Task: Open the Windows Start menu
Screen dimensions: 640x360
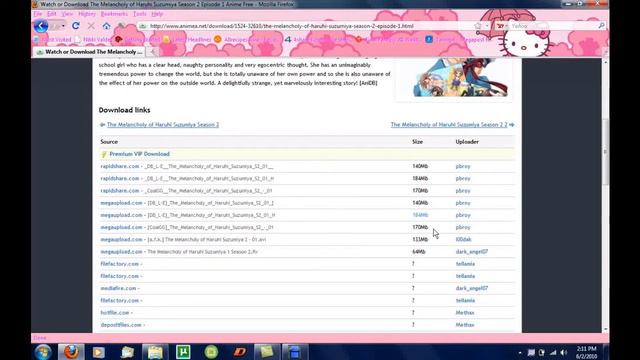Action: [x=43, y=352]
